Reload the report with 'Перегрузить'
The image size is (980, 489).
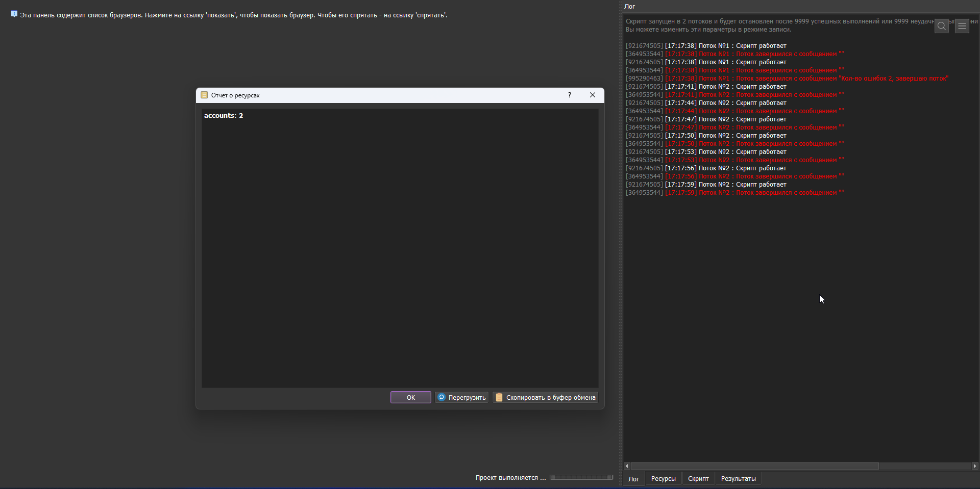461,398
